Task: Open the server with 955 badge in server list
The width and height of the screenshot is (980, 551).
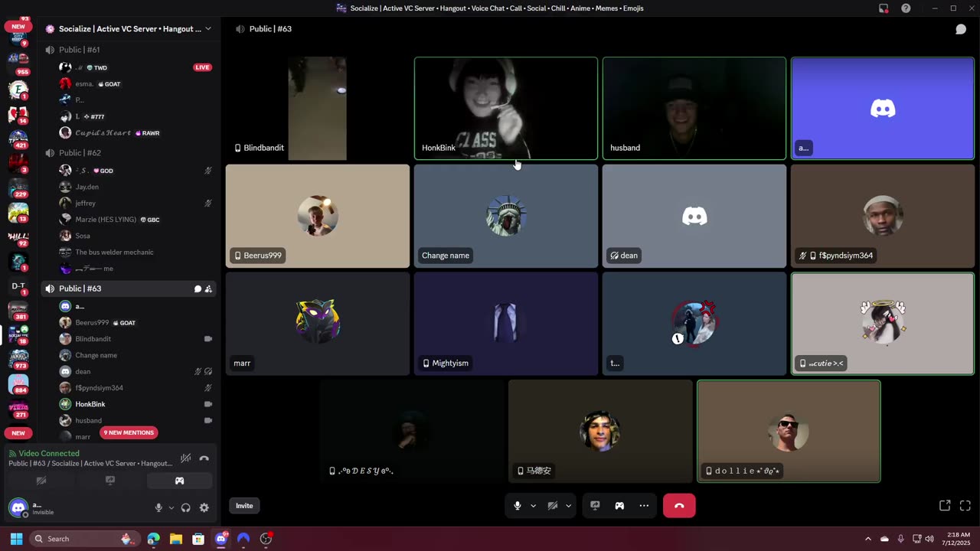Action: tap(18, 62)
